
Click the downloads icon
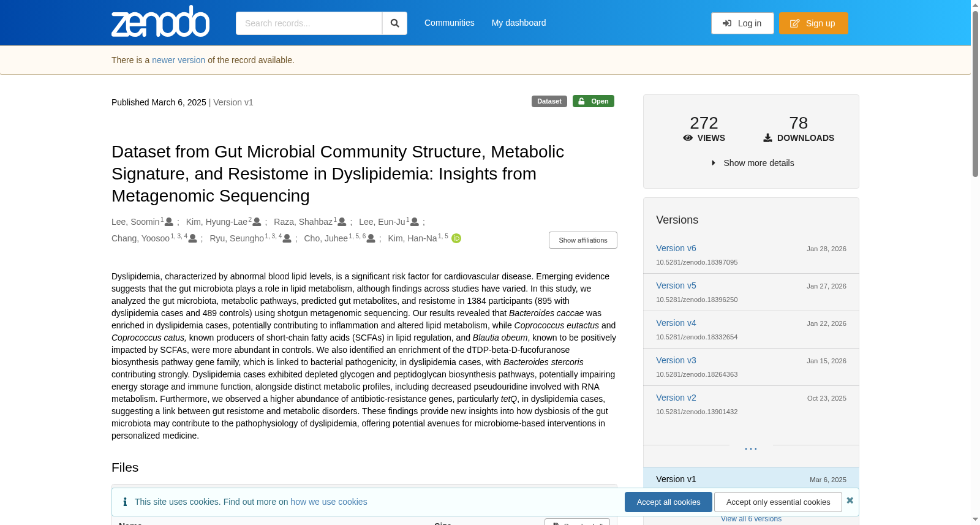[767, 138]
